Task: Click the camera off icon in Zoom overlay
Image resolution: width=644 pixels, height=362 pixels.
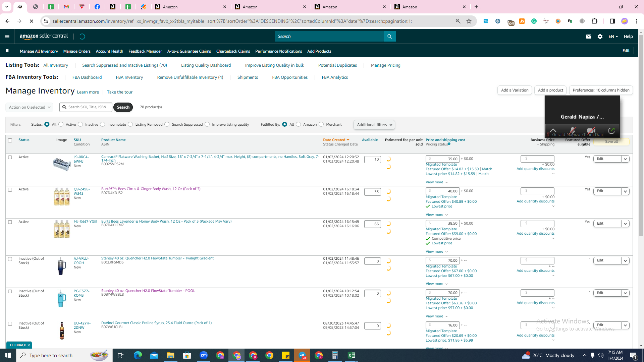Action: (591, 130)
